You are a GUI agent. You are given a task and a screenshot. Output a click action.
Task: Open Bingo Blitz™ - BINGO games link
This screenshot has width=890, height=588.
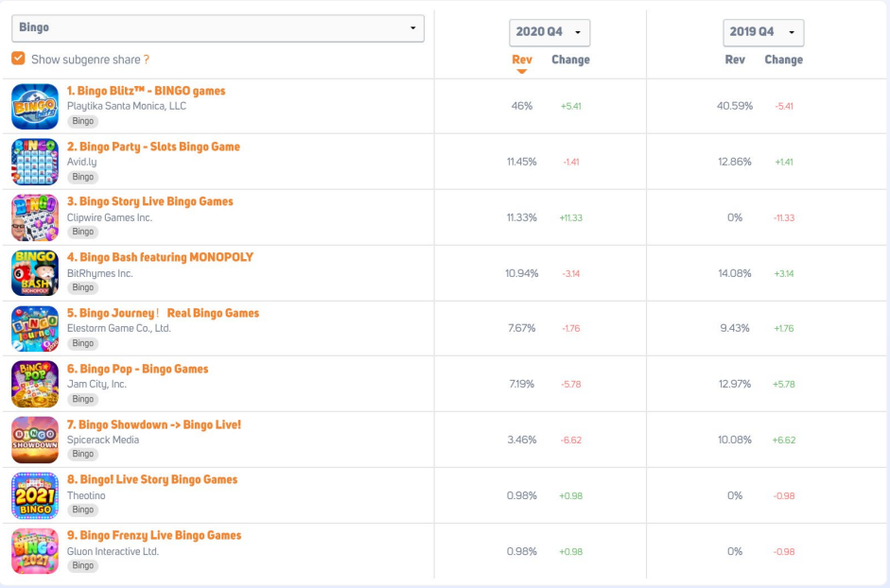pyautogui.click(x=146, y=91)
